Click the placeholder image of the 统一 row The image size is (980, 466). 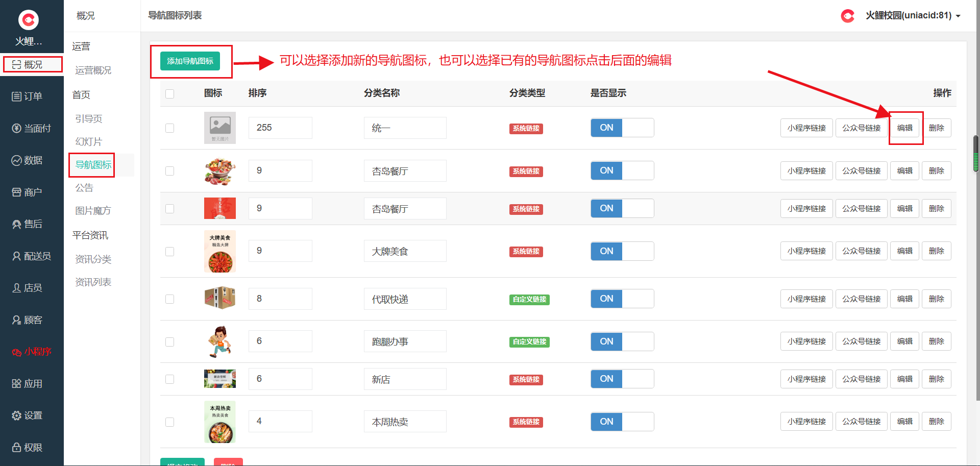point(220,128)
